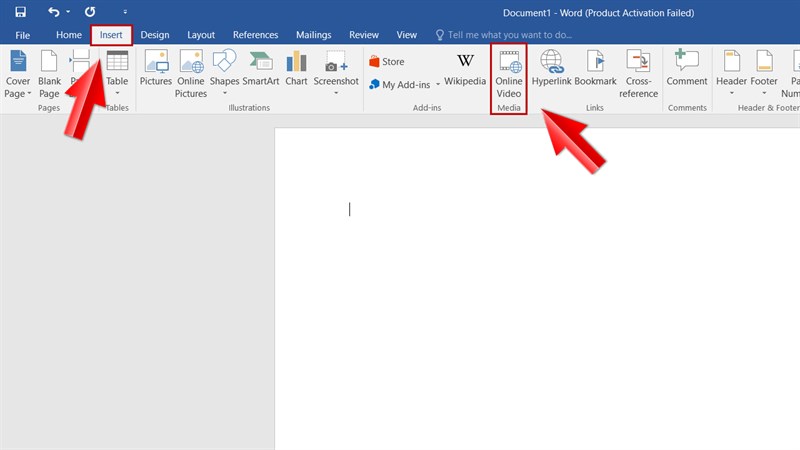Undo the last action
Screen dimensions: 800x450
coord(53,12)
